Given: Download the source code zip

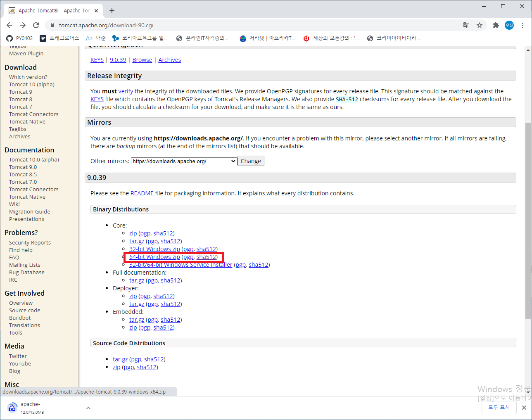Looking at the screenshot, I should click(116, 367).
